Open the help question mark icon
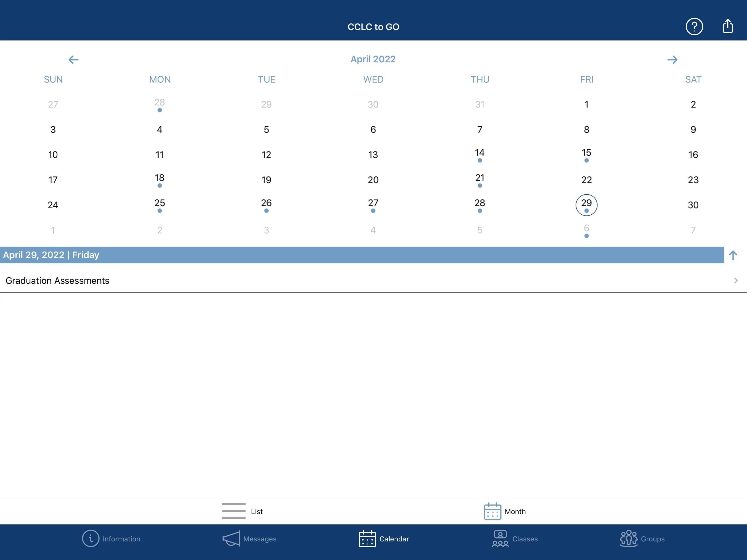Image resolution: width=747 pixels, height=560 pixels. (694, 26)
